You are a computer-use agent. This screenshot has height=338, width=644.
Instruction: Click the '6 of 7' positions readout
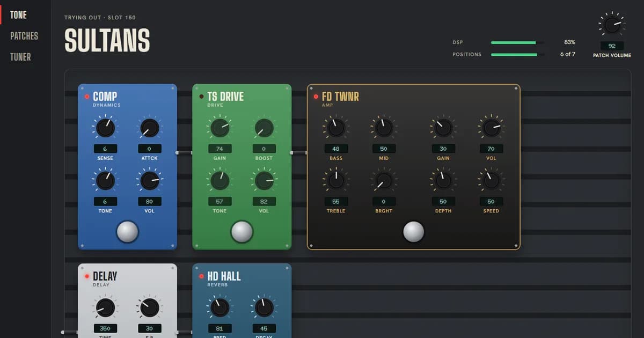pos(568,54)
